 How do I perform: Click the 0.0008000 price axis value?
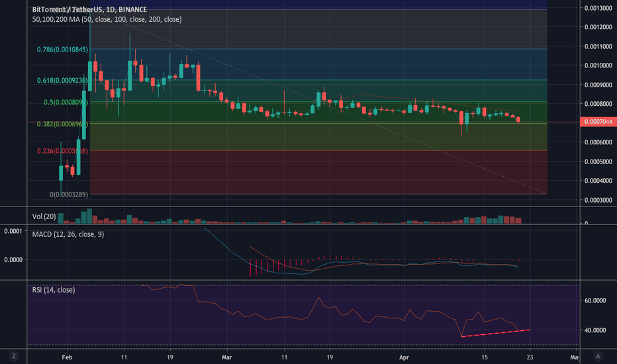[x=598, y=104]
